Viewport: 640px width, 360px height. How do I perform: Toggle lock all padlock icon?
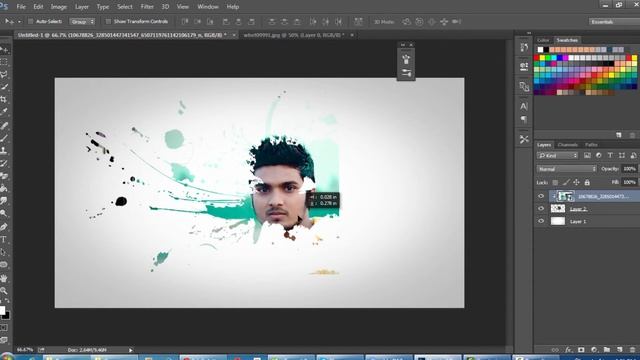(x=587, y=182)
